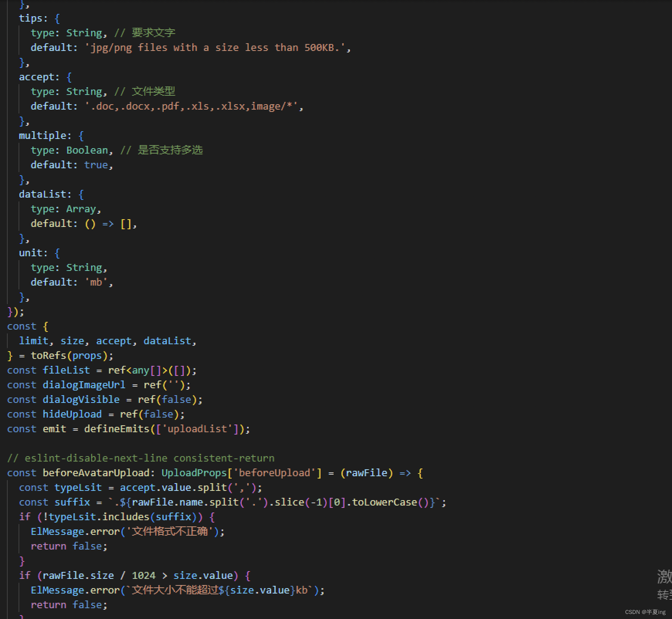Click the last 'return false;' statement
Image resolution: width=672 pixels, height=619 pixels.
(x=69, y=605)
